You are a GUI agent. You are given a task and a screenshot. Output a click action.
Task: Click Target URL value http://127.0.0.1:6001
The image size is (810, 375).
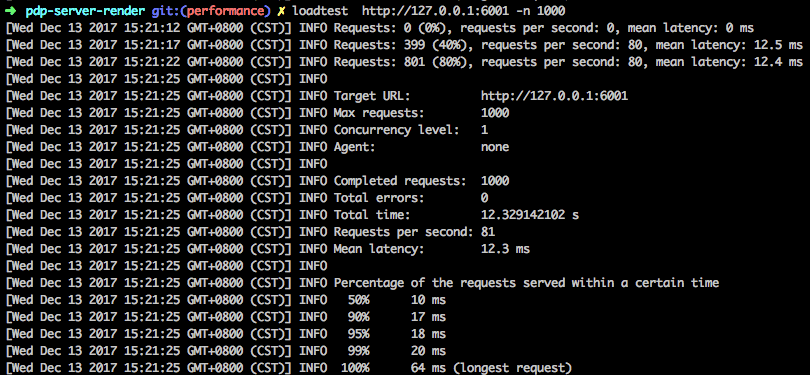[554, 96]
